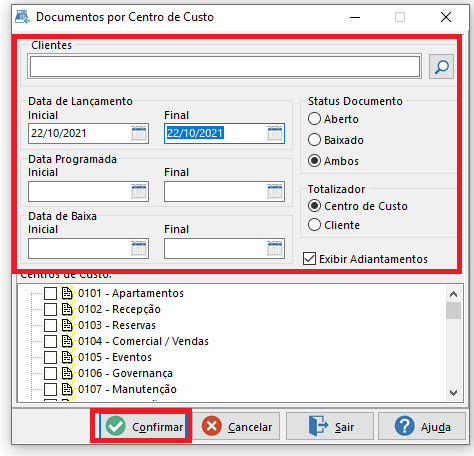The image size is (474, 456).
Task: Open calendar for Data de Lançamento Inicial
Action: (139, 133)
